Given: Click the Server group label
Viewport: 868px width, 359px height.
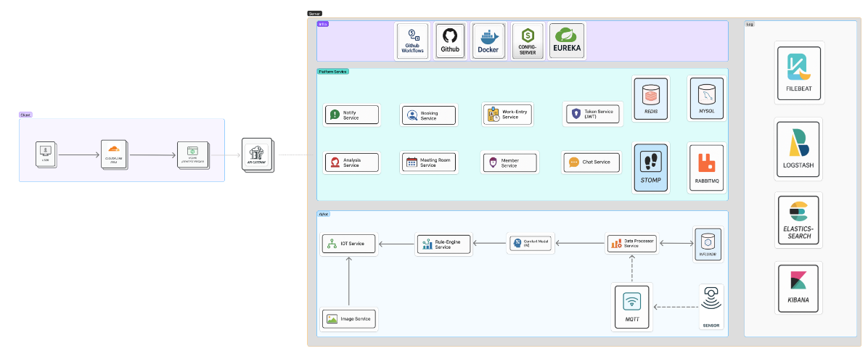Looking at the screenshot, I should 314,13.
